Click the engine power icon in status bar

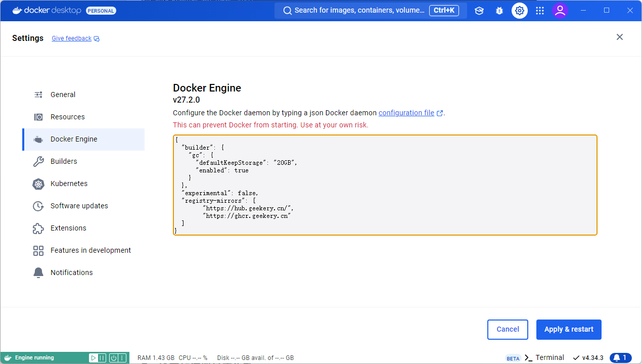114,358
